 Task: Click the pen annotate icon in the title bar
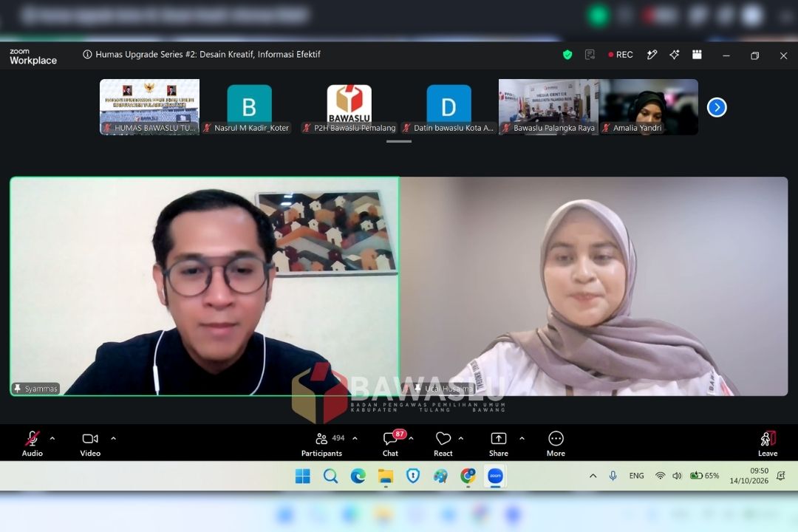click(x=652, y=55)
